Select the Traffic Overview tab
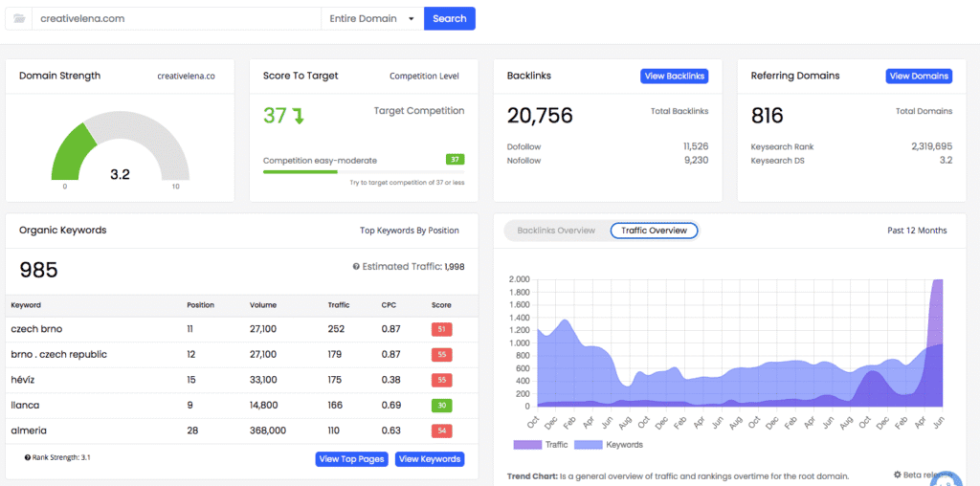Viewport: 980px width, 486px height. [x=654, y=231]
